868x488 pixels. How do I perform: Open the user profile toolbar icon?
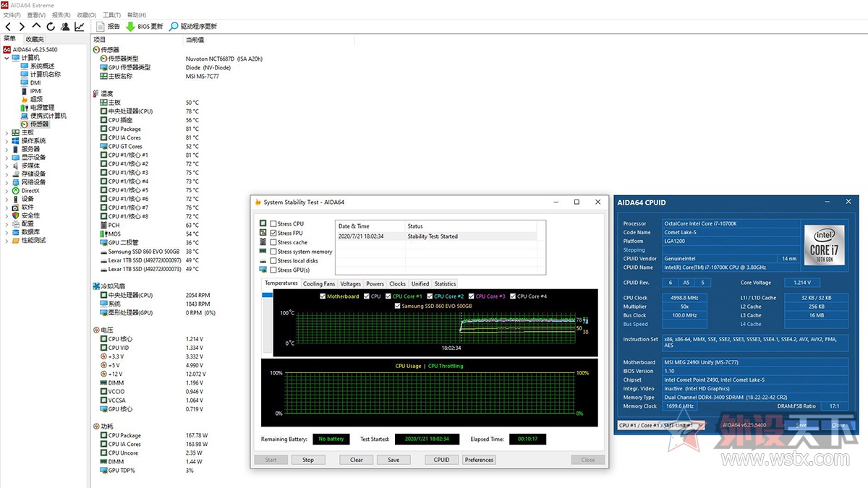pos(65,27)
